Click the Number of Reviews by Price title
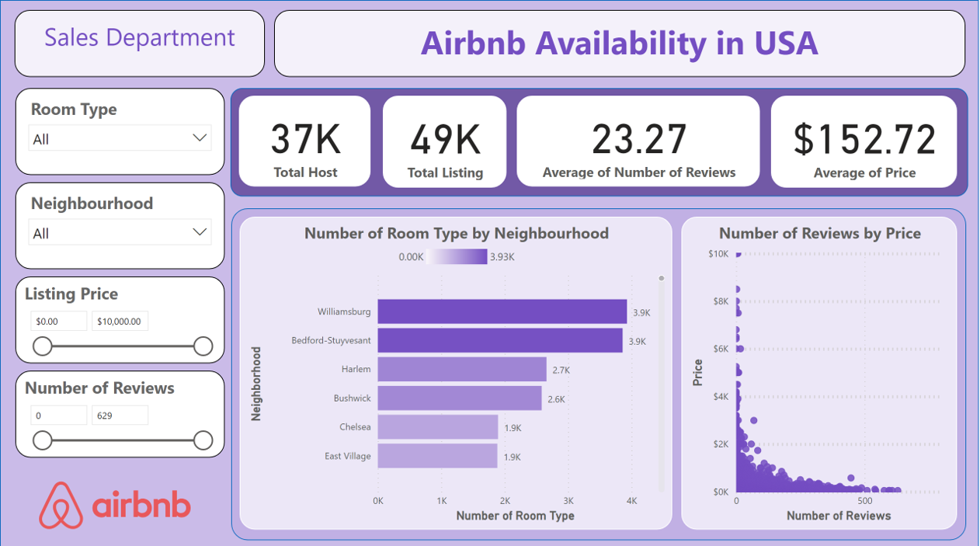The height and width of the screenshot is (546, 980). [820, 233]
